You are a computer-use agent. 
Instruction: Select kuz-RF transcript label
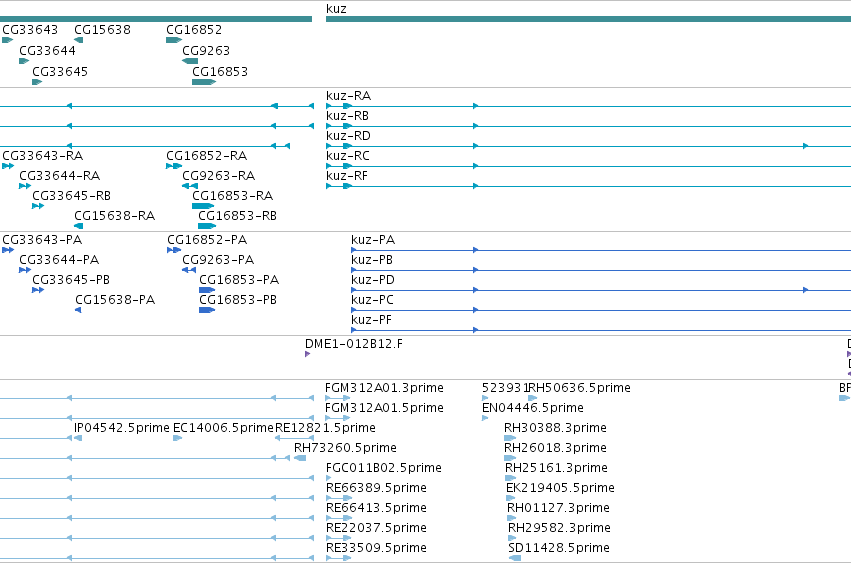pos(347,176)
